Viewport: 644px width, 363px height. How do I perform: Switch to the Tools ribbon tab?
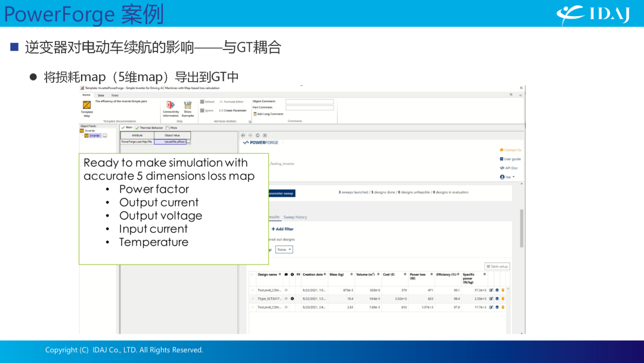point(114,96)
